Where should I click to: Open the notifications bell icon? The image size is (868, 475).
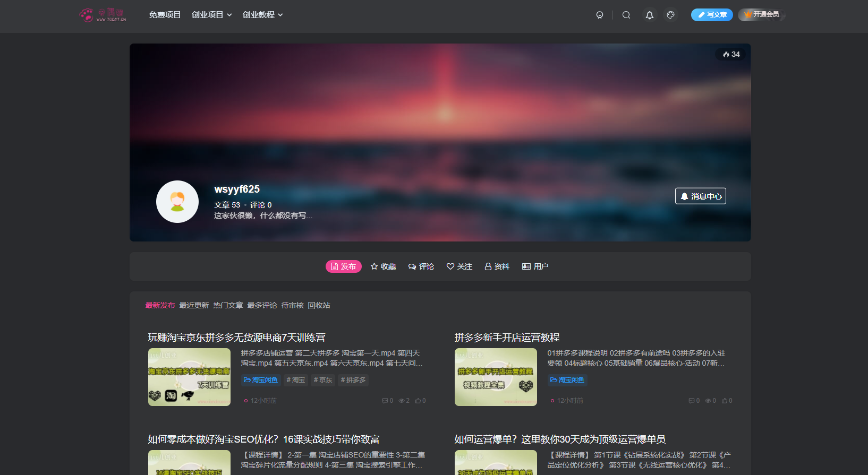coord(649,15)
